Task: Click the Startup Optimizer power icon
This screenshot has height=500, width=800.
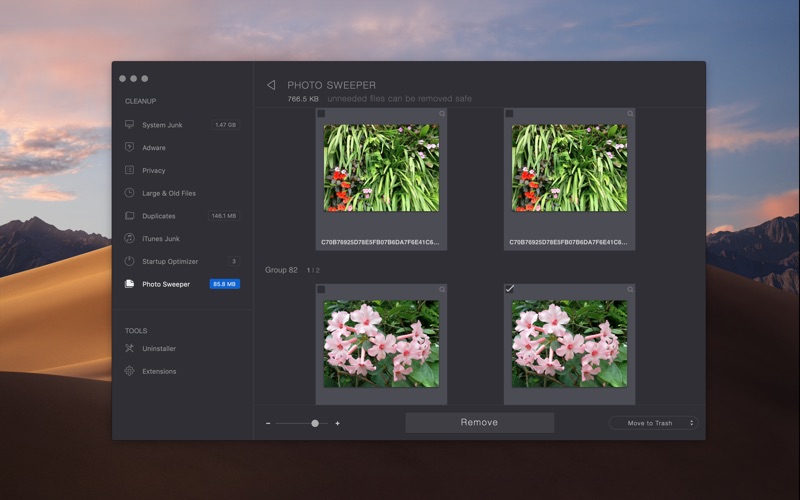Action: [x=130, y=261]
